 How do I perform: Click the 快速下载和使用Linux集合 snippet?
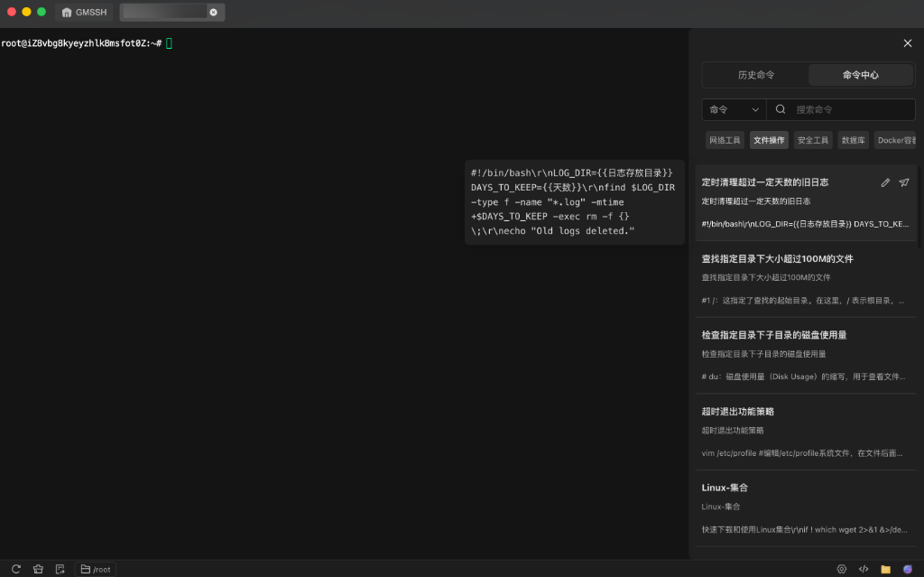(804, 529)
